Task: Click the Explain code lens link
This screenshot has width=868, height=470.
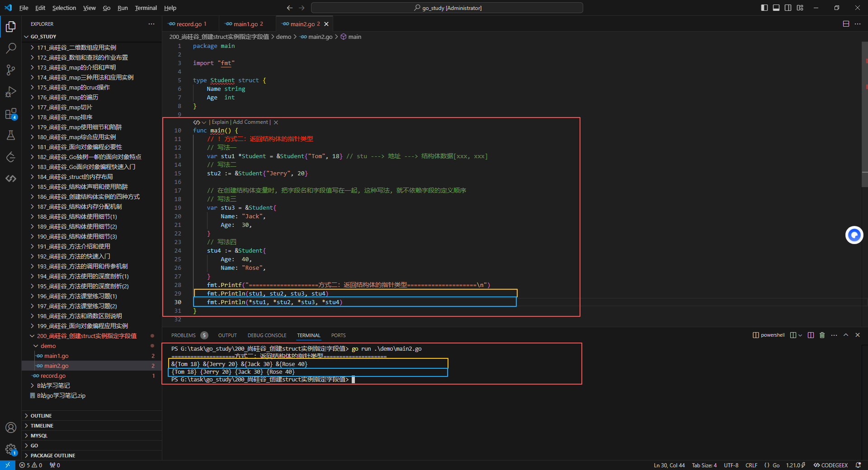Action: 220,122
